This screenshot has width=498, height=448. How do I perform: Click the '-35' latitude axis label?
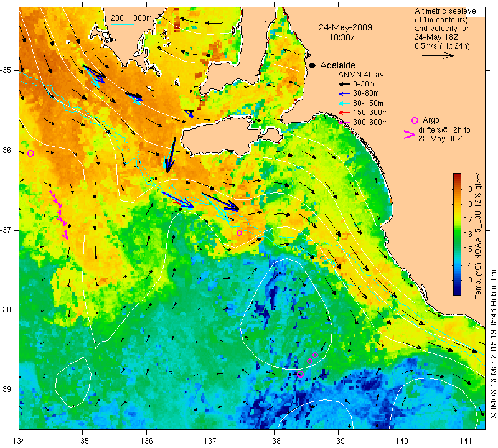(x=6, y=70)
